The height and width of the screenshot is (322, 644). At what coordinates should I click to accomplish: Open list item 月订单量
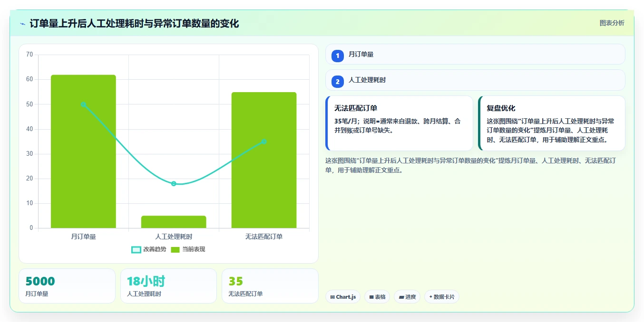[x=475, y=54]
